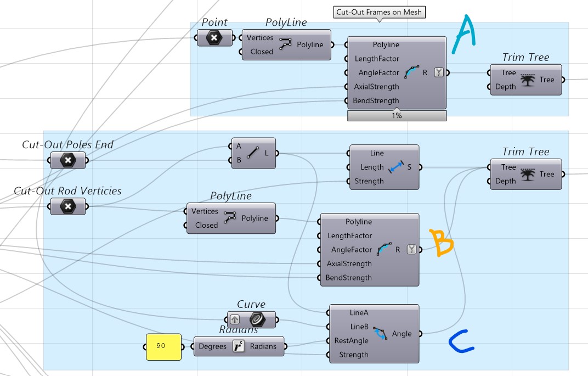
Task: Click the Degrees input label
Action: click(213, 346)
